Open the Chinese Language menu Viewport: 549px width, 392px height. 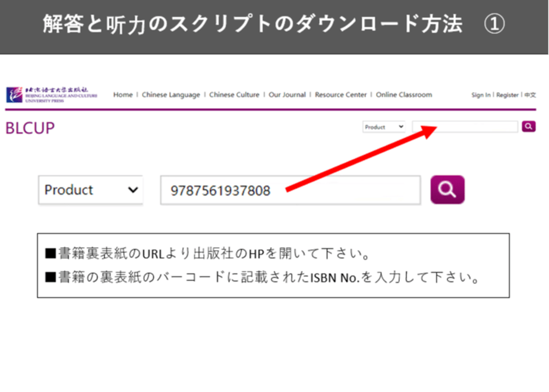(x=171, y=95)
